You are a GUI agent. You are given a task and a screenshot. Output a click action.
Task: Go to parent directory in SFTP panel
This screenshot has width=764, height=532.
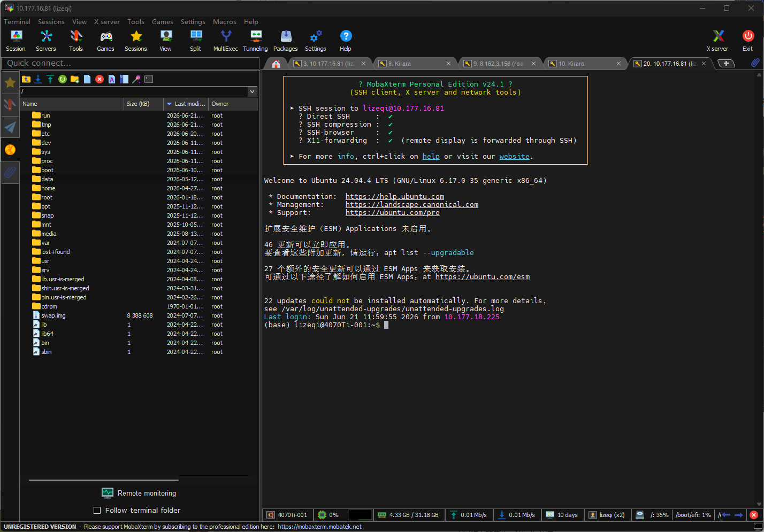[26, 79]
